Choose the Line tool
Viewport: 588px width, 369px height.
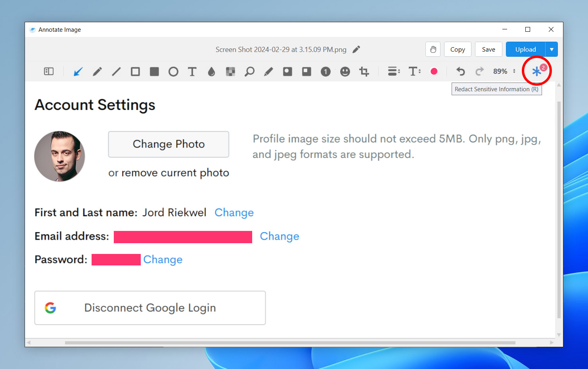(x=116, y=71)
